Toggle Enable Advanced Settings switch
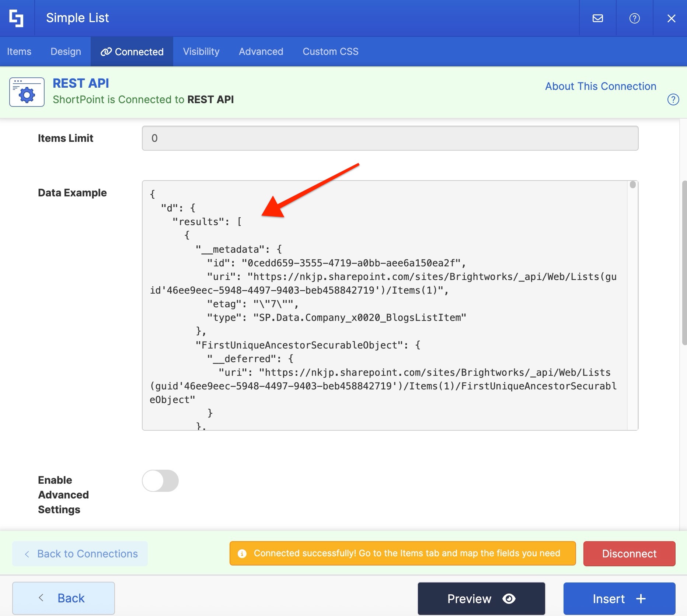The width and height of the screenshot is (687, 616). point(160,481)
